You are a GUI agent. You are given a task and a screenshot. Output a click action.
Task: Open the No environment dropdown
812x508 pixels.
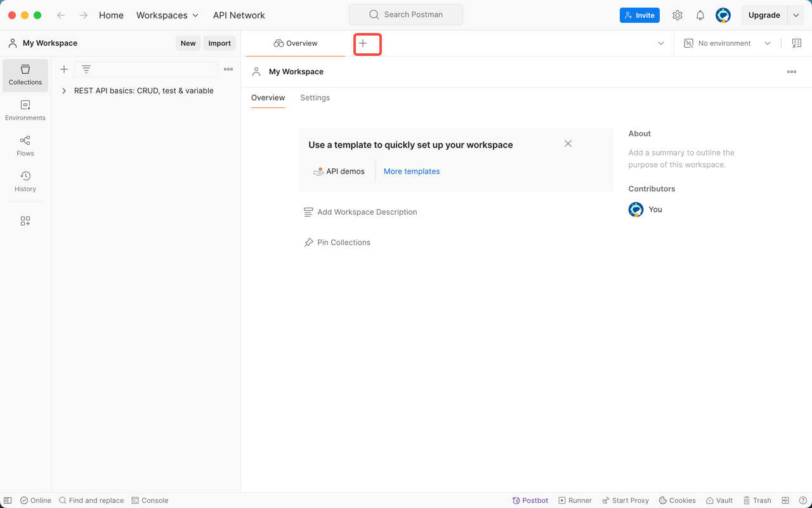pos(727,43)
